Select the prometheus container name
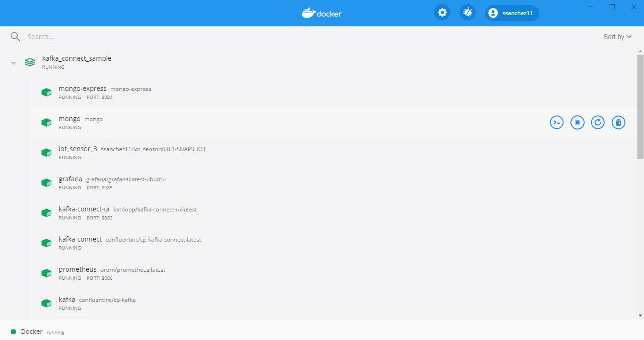 77,269
